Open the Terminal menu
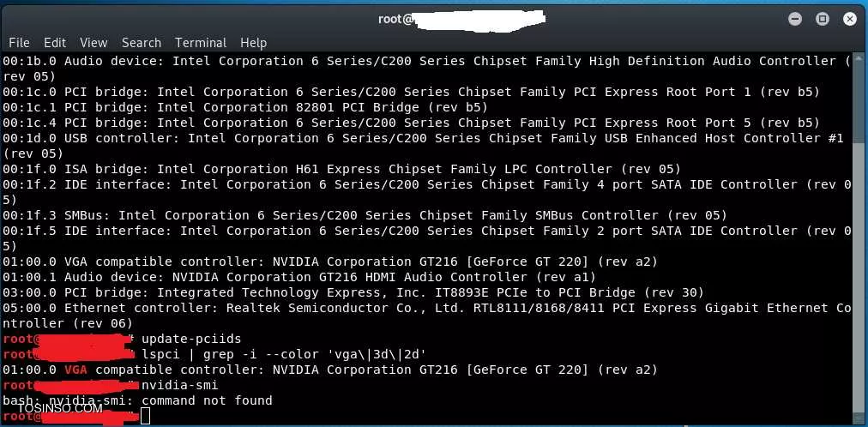The height and width of the screenshot is (427, 868). tap(201, 43)
